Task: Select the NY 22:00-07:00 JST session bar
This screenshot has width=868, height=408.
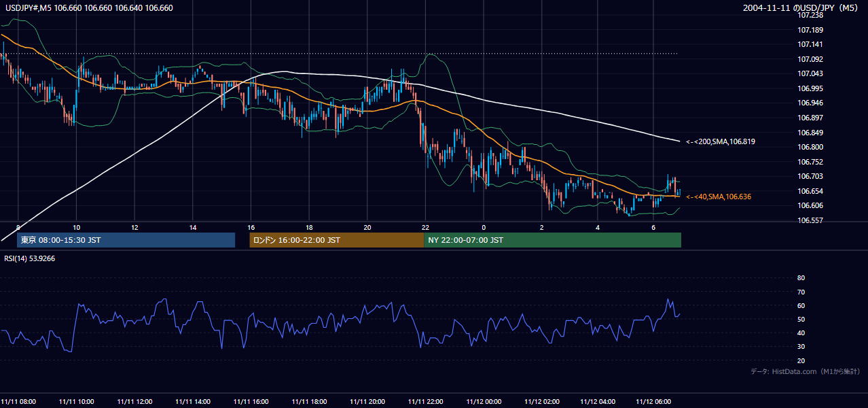Action: point(552,240)
